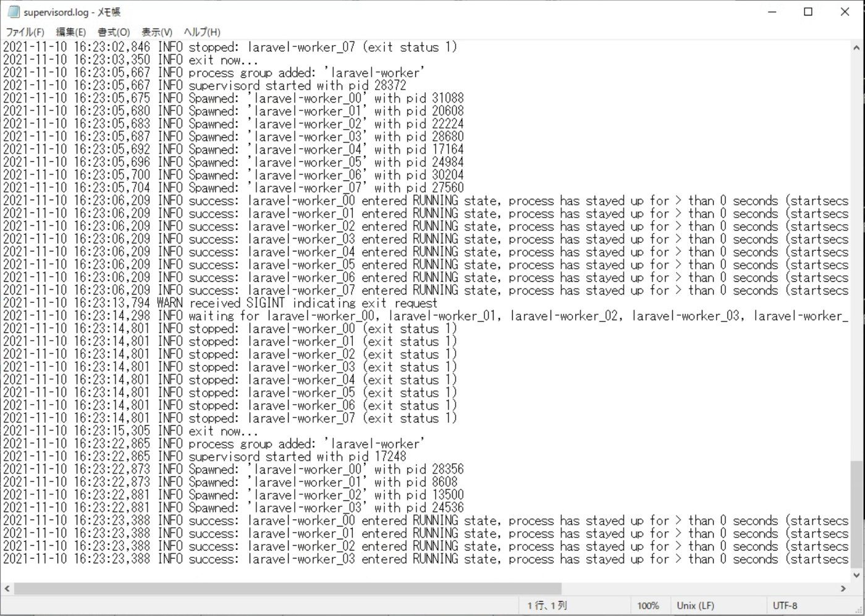Open the ファイル(F) menu
865x616 pixels.
[25, 32]
